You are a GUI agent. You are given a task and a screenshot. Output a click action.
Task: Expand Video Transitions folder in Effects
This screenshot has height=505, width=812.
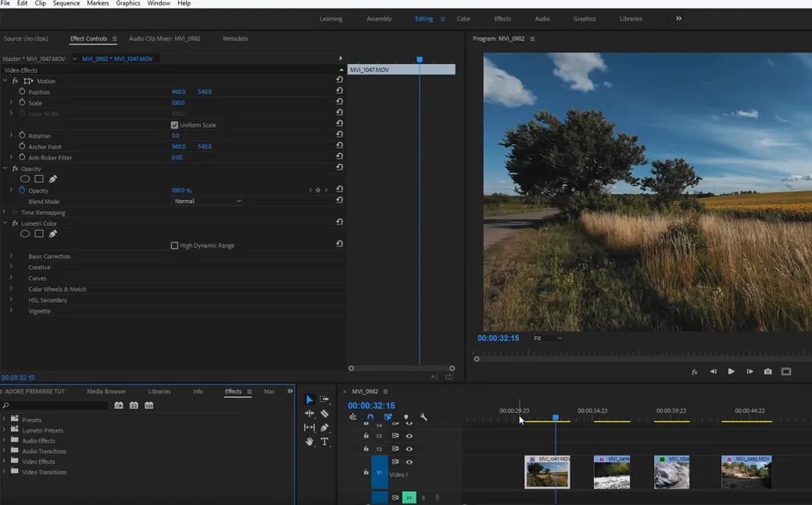coord(4,471)
